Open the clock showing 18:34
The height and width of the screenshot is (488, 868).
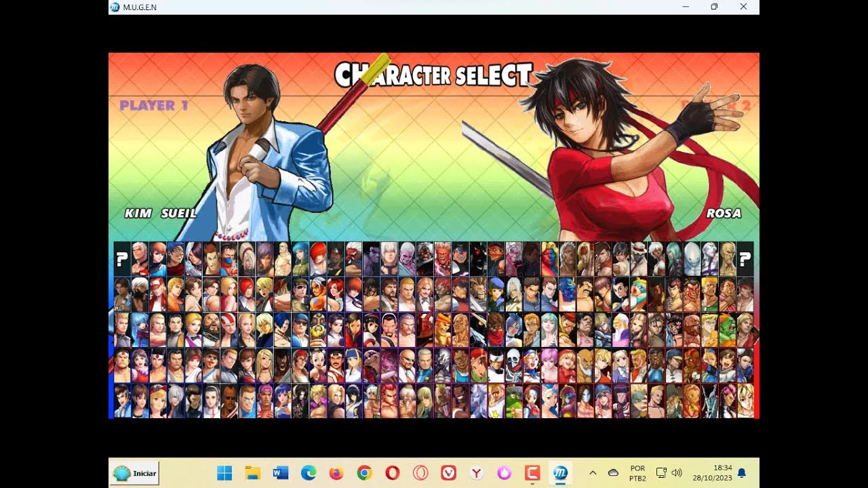tap(713, 473)
